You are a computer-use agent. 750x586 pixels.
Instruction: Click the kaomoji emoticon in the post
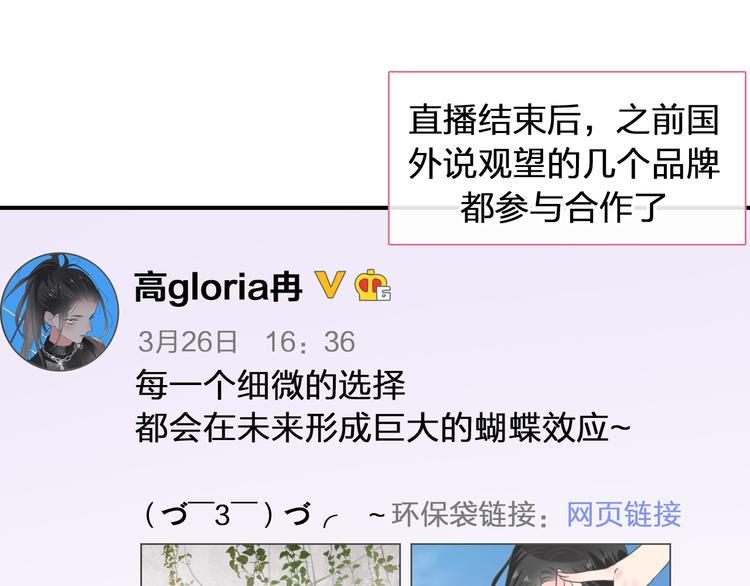point(242,515)
